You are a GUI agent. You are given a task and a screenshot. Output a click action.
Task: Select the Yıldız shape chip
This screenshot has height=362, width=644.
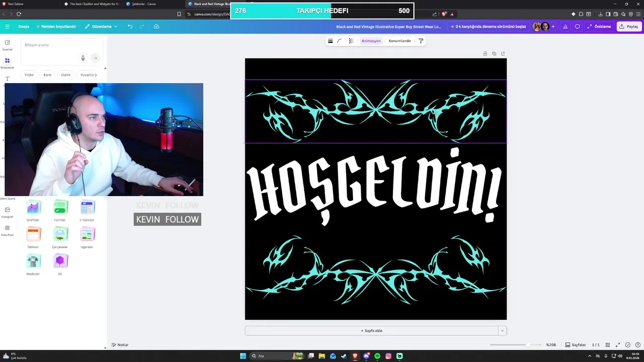29,75
